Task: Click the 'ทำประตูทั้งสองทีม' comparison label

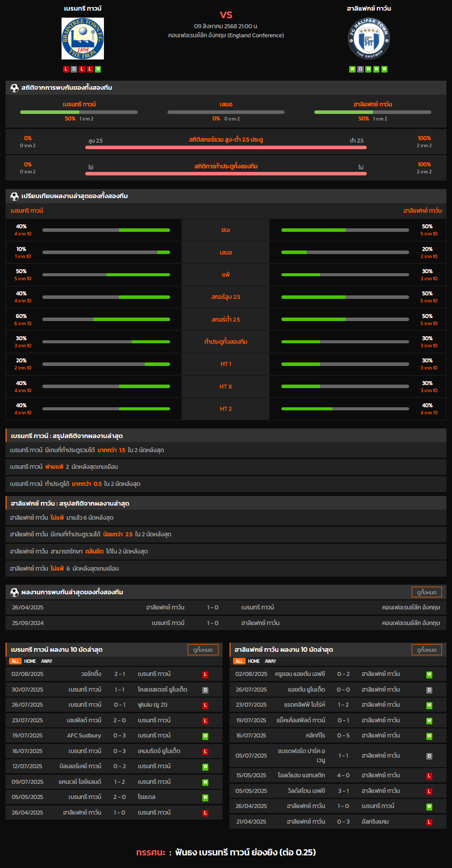Action: [226, 342]
